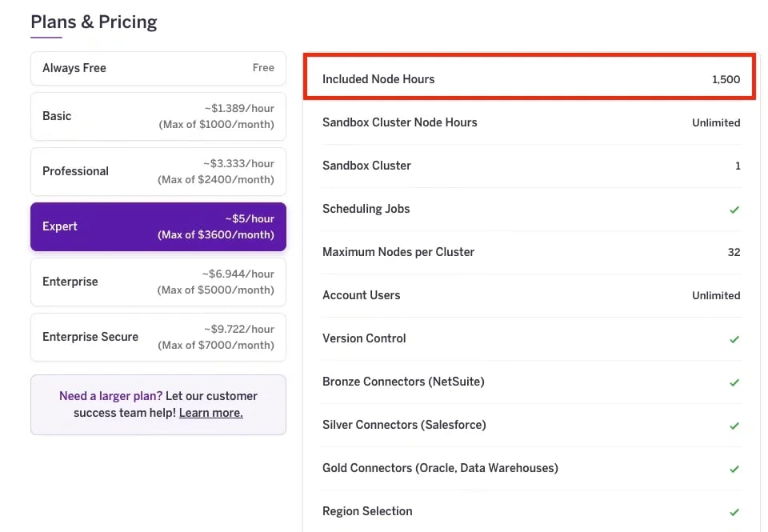
Task: Click the 1,500 node hours value
Action: point(726,79)
